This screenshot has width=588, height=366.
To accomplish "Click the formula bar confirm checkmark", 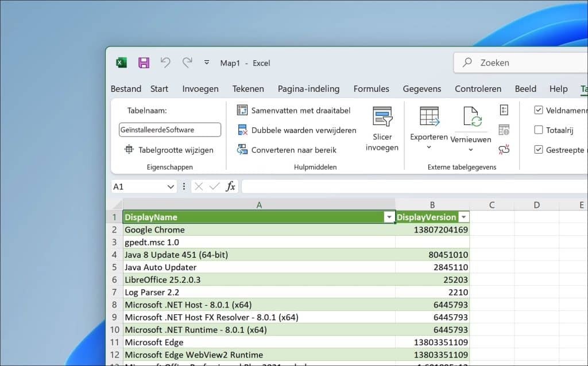I will click(215, 186).
